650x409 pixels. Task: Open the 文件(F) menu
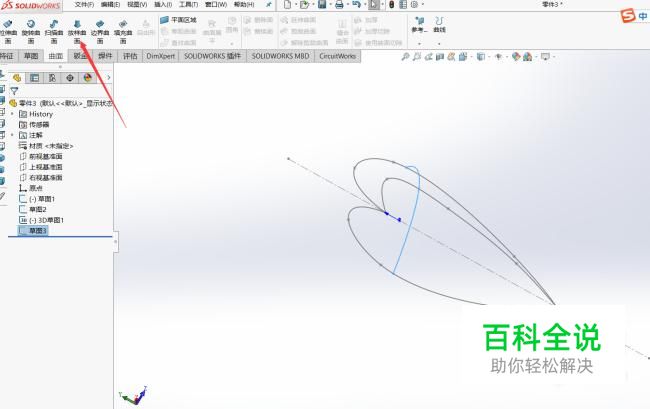point(84,5)
